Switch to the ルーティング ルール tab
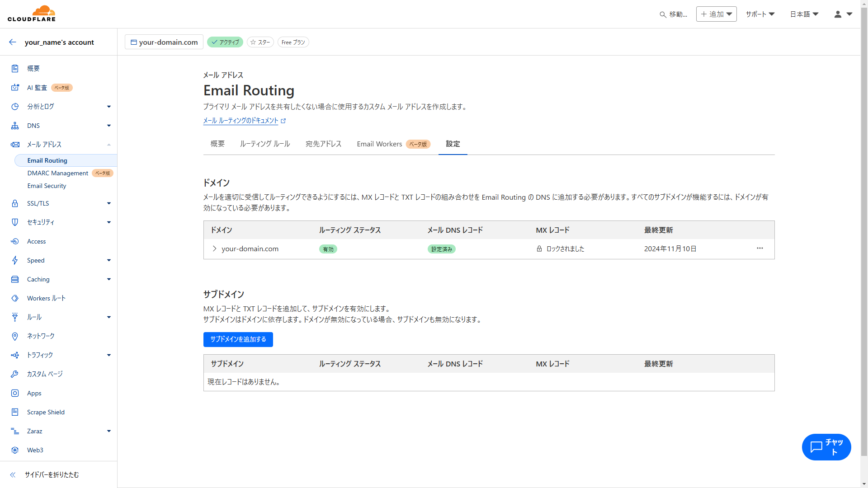The width and height of the screenshot is (868, 488). point(265,144)
